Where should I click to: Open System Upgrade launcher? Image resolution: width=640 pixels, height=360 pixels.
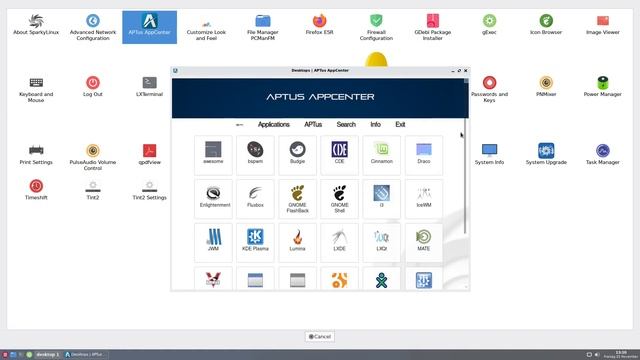coord(546,154)
